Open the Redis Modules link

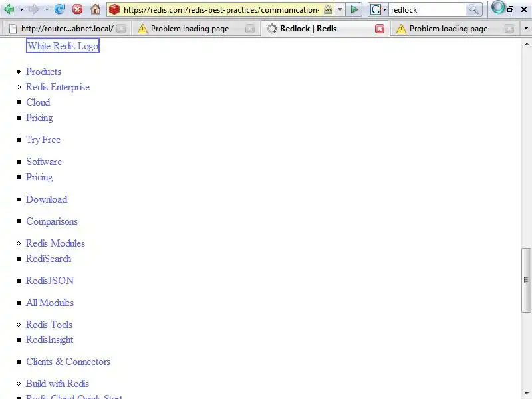(x=55, y=243)
